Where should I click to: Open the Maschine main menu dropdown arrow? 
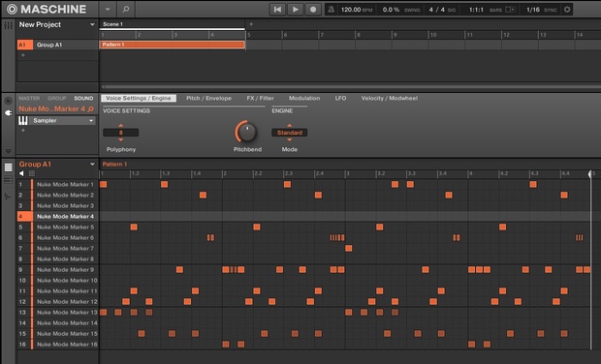click(x=108, y=9)
